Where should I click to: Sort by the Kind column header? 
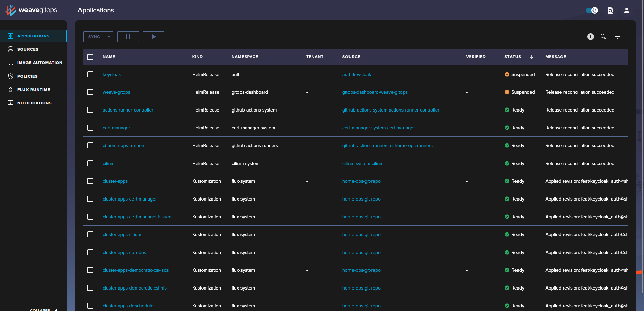tap(197, 57)
